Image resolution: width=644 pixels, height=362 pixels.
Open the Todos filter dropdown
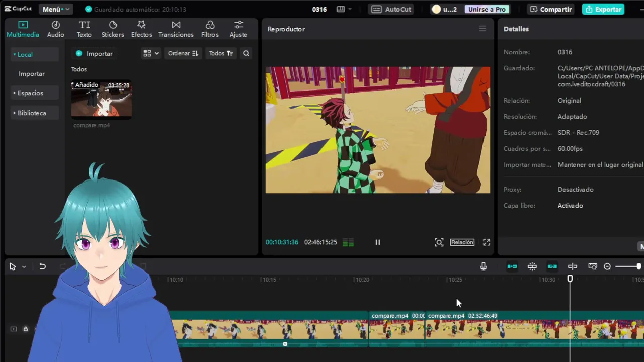pyautogui.click(x=221, y=53)
